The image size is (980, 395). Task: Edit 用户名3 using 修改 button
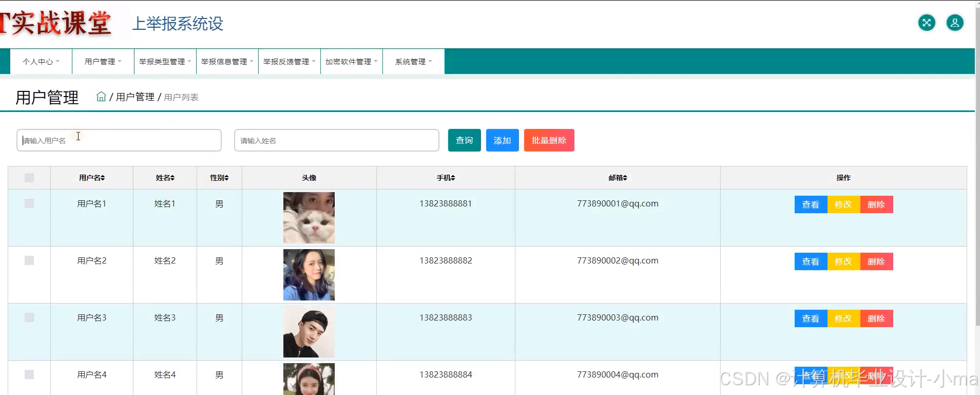(x=844, y=318)
